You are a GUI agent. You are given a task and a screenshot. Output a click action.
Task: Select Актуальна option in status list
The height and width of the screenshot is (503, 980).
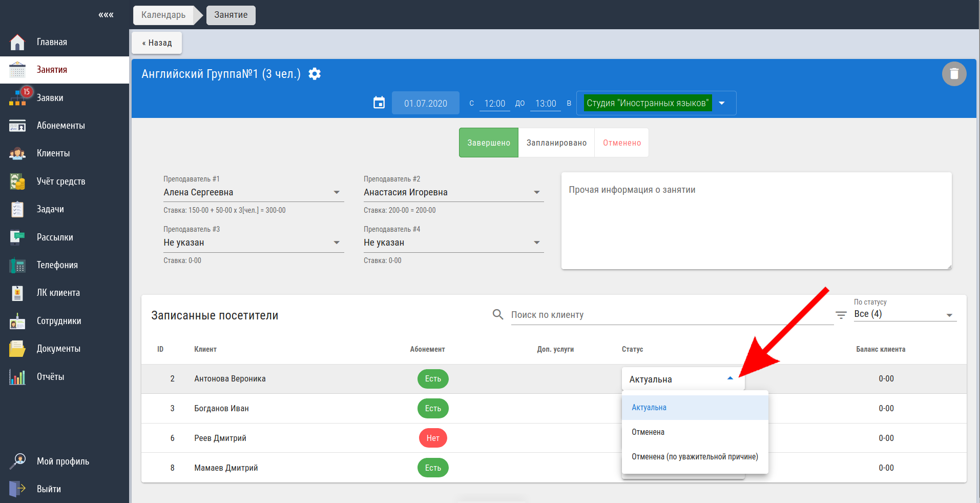[x=695, y=408]
